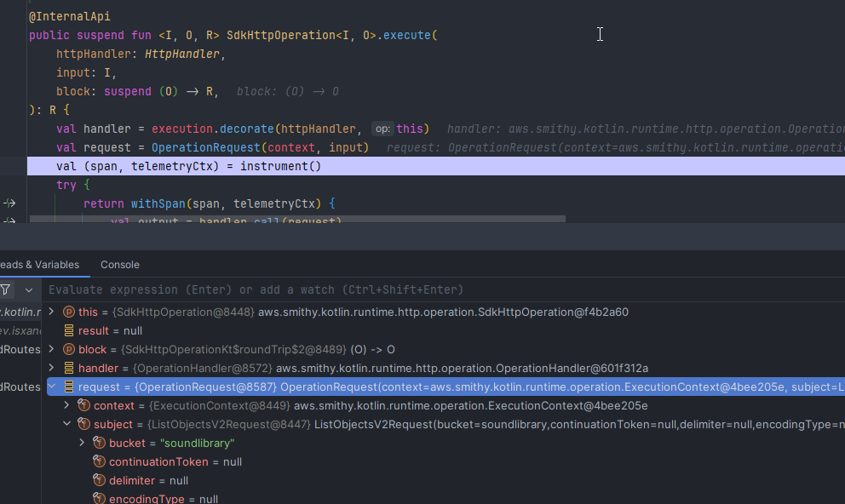
Task: Open the filter options dropdown chevron
Action: point(28,289)
